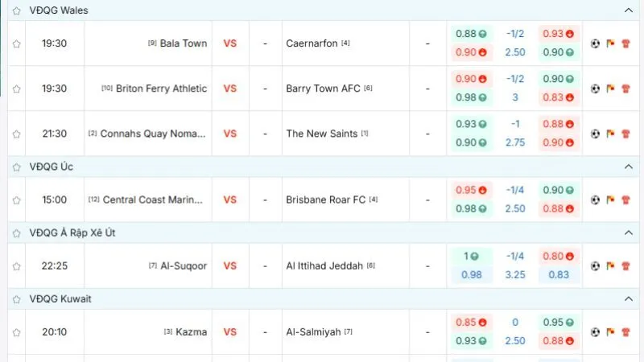Viewport: 644px width, 362px height.
Task: Click the corner flag icon for Briton Ferry Athletic match
Action: (x=609, y=88)
